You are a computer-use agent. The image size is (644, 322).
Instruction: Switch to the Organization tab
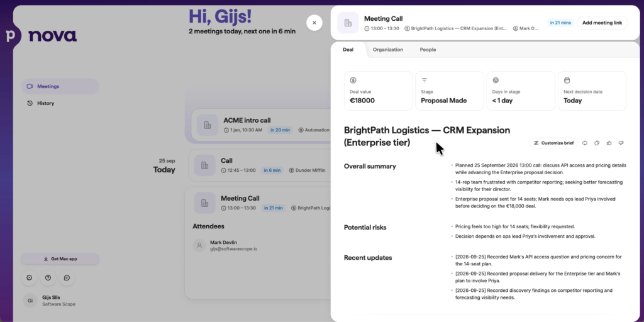[387, 50]
